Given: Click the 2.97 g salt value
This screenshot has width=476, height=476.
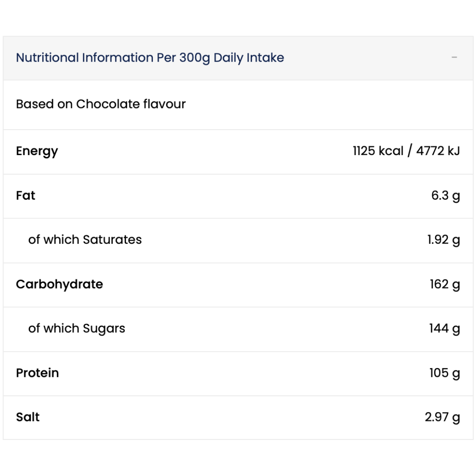Looking at the screenshot, I should [x=442, y=417].
